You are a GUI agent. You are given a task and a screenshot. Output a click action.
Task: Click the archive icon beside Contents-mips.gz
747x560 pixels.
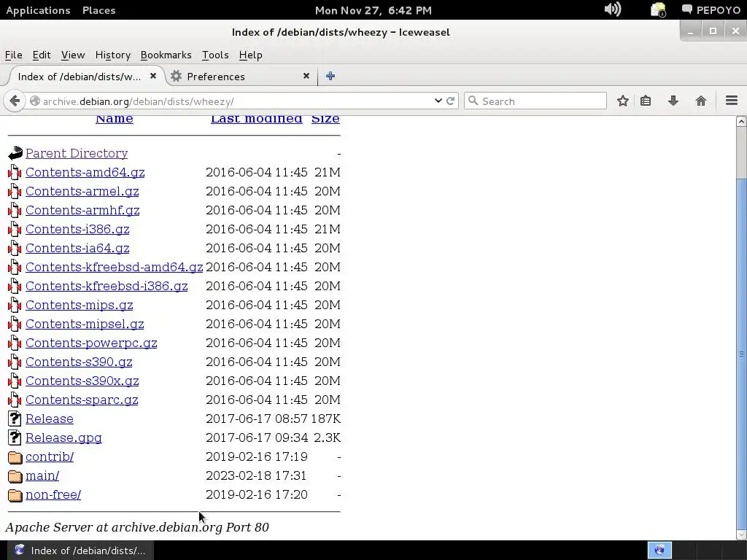point(15,306)
